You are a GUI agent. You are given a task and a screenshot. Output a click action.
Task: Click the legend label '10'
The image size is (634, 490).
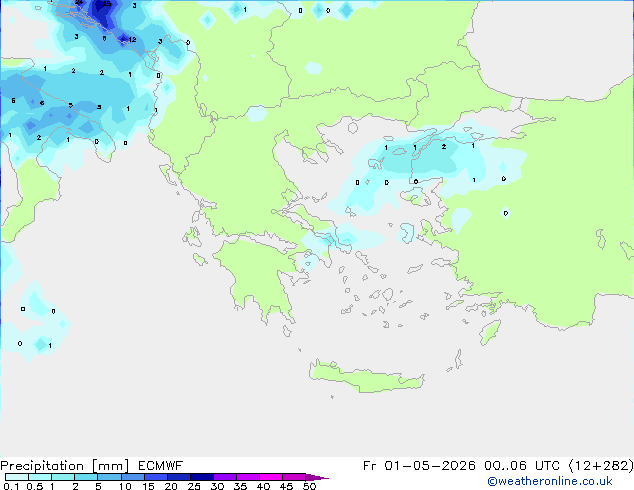click(x=125, y=486)
